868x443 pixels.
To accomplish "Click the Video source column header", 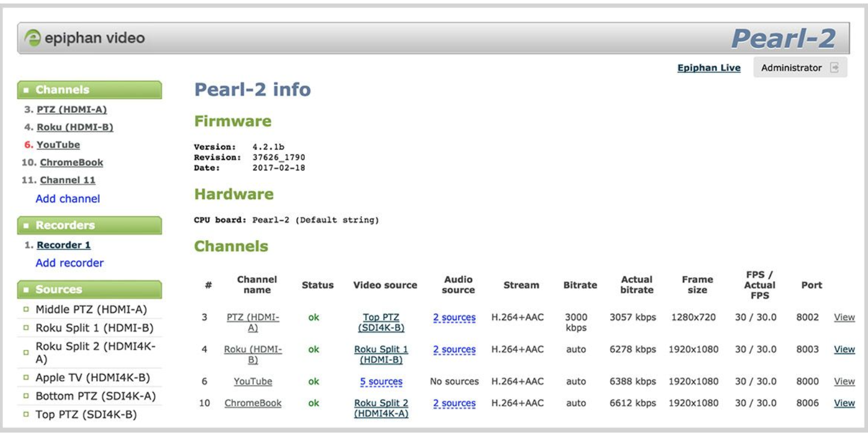I will 385,285.
